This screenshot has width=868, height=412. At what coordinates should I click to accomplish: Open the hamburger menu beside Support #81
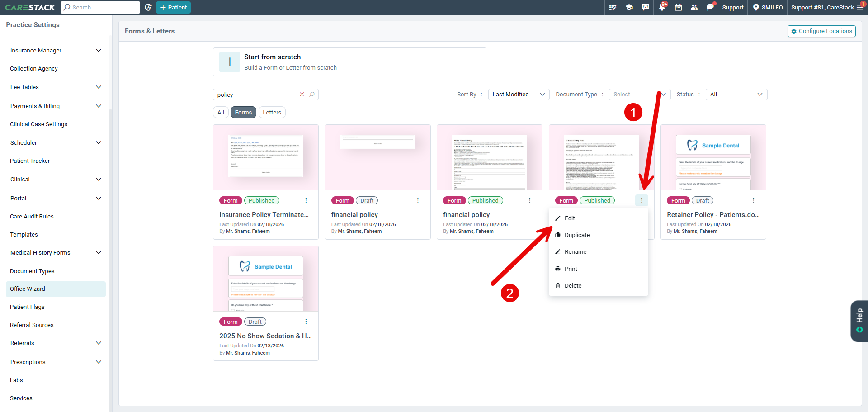click(860, 7)
